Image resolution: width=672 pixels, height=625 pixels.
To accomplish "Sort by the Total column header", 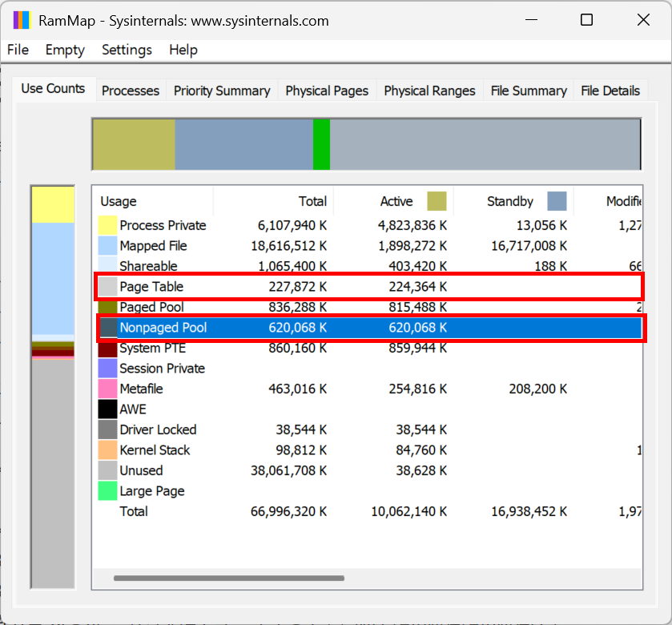I will (273, 201).
